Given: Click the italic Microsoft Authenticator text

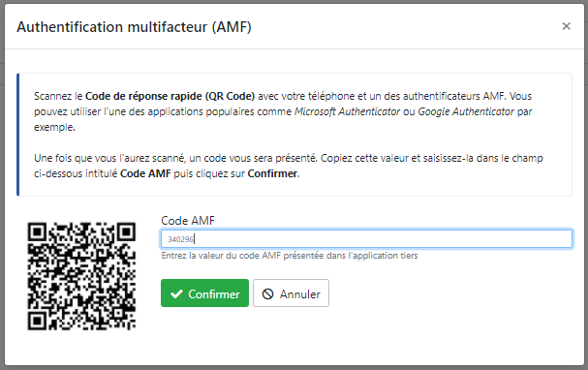Looking at the screenshot, I should point(347,111).
